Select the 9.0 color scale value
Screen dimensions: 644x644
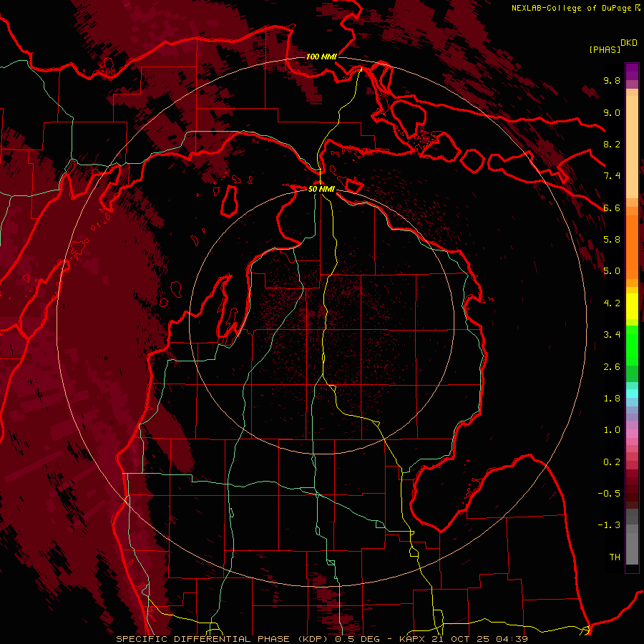(612, 112)
